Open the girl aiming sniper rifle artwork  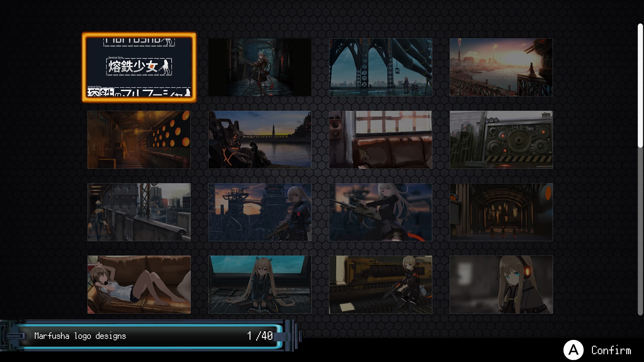[x=380, y=212]
